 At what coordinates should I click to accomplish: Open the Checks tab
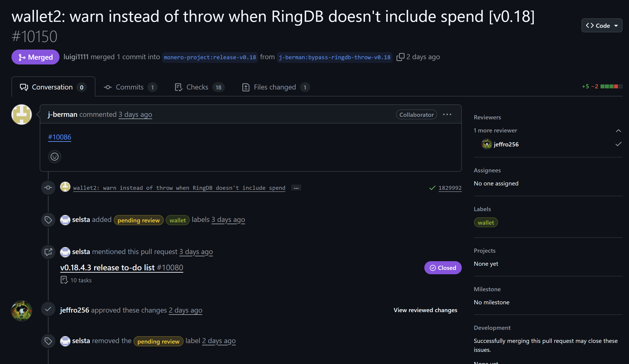(197, 87)
